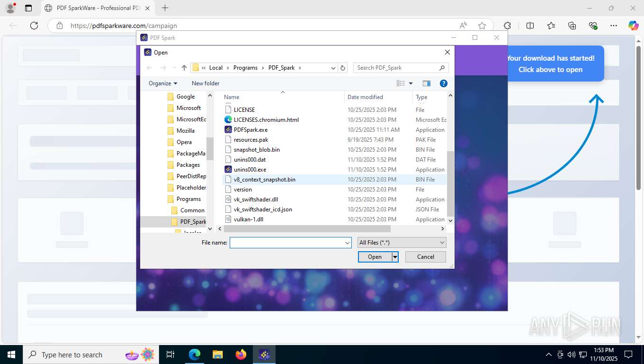Click the Cancel button
The height and width of the screenshot is (364, 644).
point(426,257)
